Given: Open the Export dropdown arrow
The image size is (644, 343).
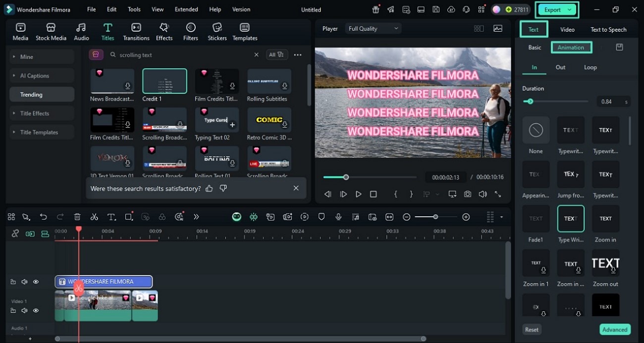Looking at the screenshot, I should pos(570,9).
